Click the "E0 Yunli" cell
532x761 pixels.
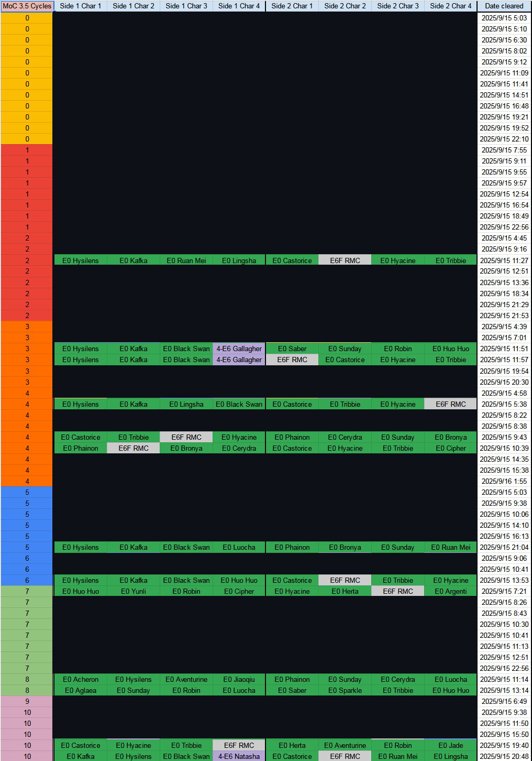[x=134, y=591]
